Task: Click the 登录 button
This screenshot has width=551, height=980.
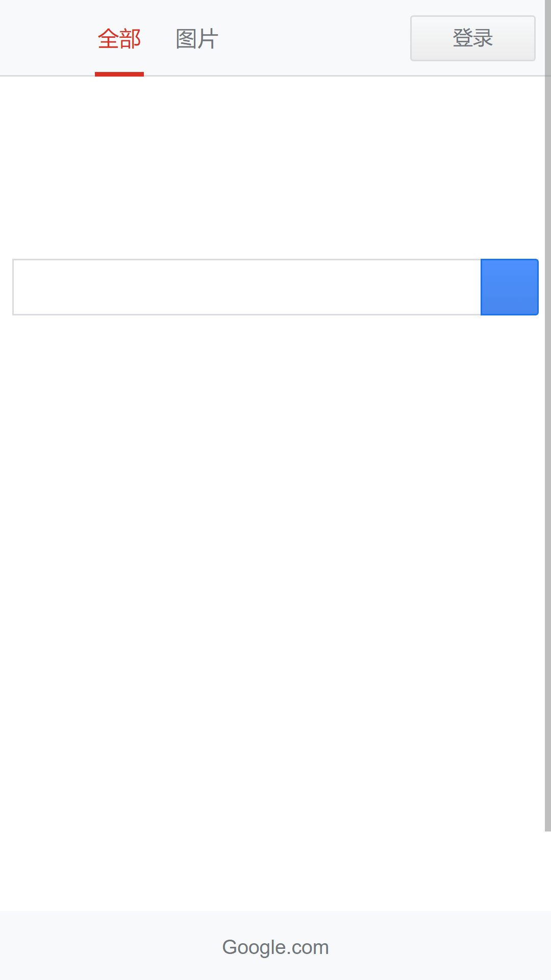Action: (473, 38)
